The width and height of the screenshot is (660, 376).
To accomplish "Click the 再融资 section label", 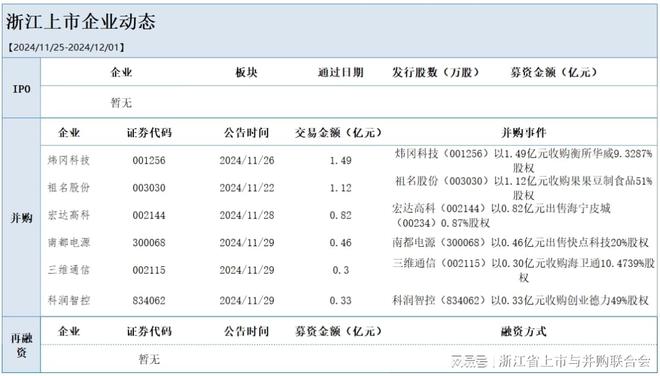I will point(21,345).
